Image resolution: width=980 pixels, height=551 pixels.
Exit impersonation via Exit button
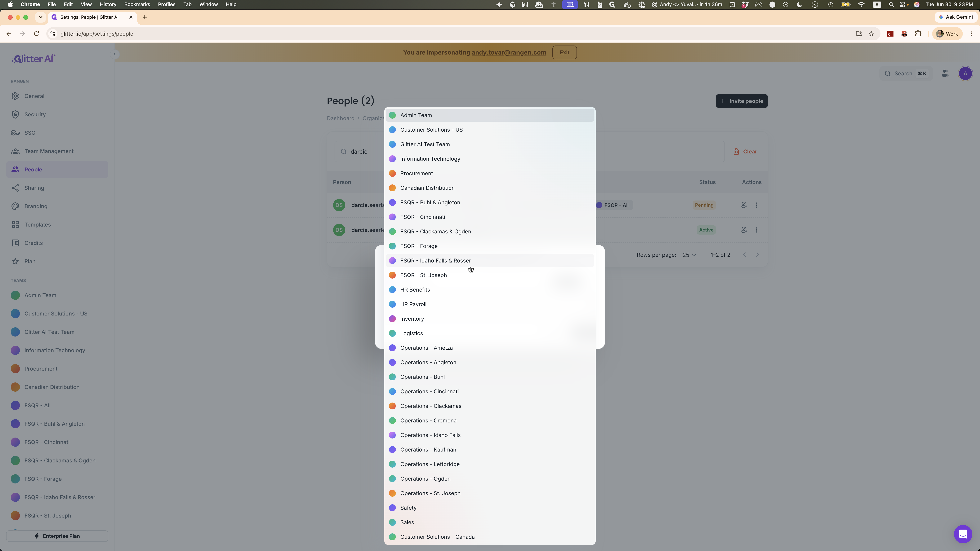click(564, 52)
